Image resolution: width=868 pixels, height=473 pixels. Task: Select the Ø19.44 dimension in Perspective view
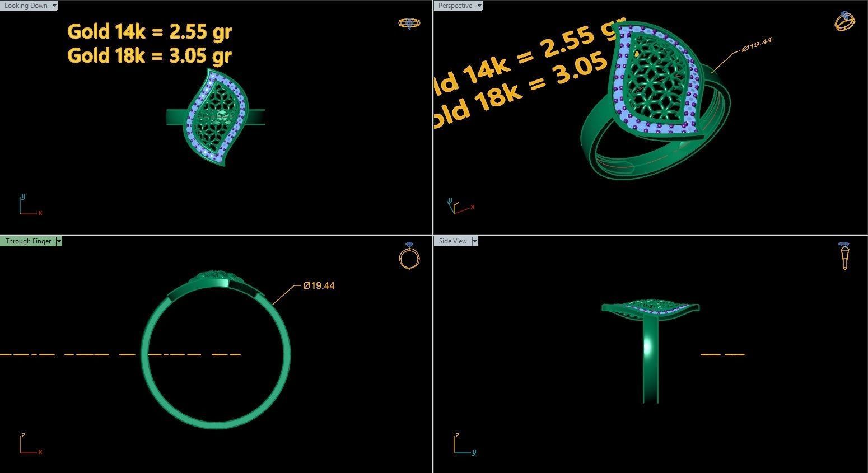click(756, 45)
